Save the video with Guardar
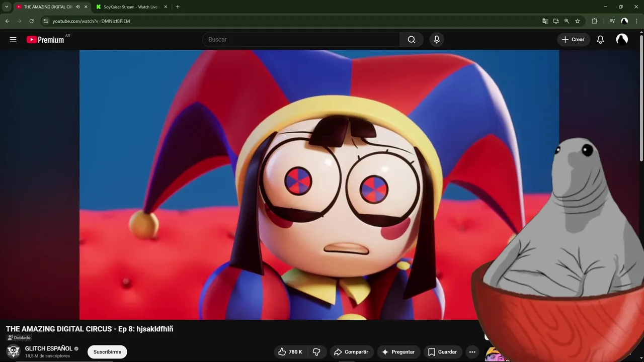 coord(442,352)
